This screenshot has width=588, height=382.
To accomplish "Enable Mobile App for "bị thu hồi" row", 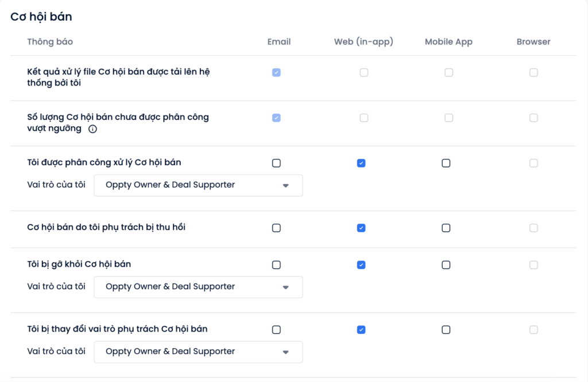I will coord(446,228).
